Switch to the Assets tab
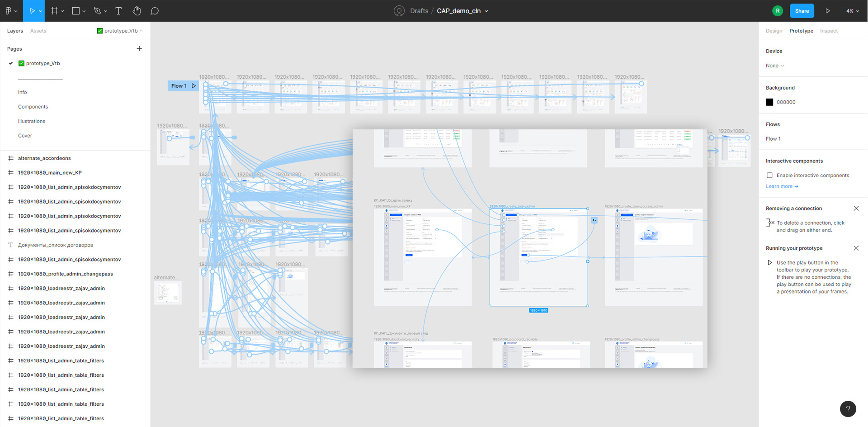 pyautogui.click(x=38, y=31)
